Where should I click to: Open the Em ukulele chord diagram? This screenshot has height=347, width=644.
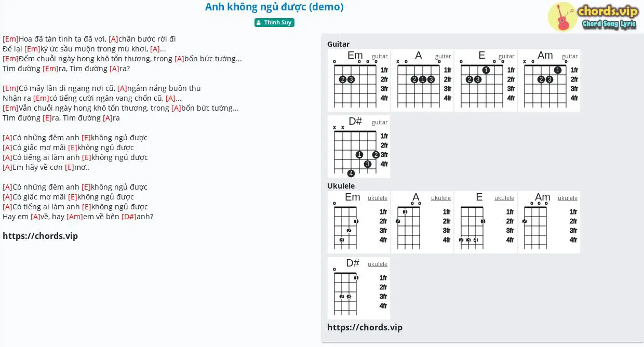359,222
